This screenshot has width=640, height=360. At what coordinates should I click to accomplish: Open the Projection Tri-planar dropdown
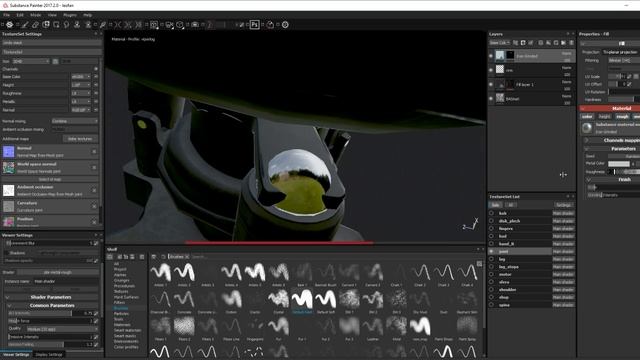pos(621,52)
